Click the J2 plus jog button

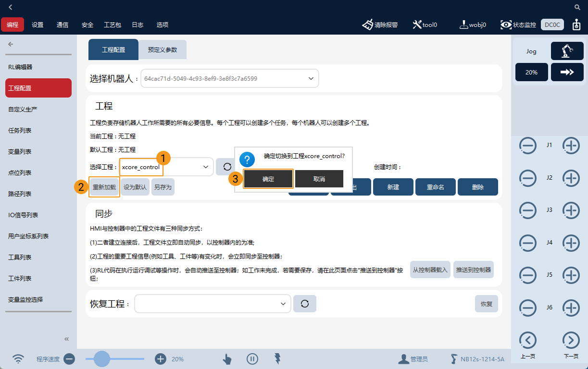click(571, 178)
